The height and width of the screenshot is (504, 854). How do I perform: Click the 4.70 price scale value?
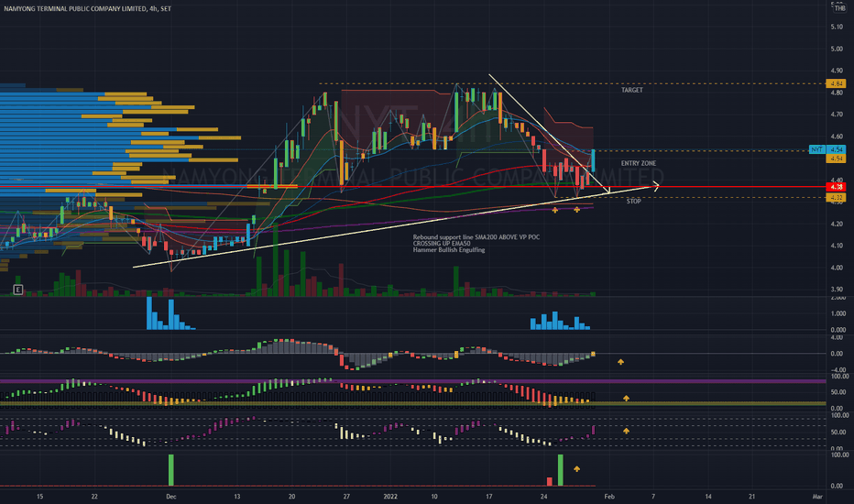(837, 115)
